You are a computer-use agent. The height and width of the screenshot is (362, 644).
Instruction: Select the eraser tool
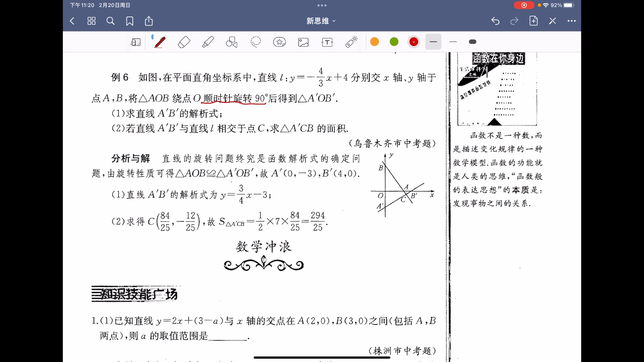click(184, 42)
